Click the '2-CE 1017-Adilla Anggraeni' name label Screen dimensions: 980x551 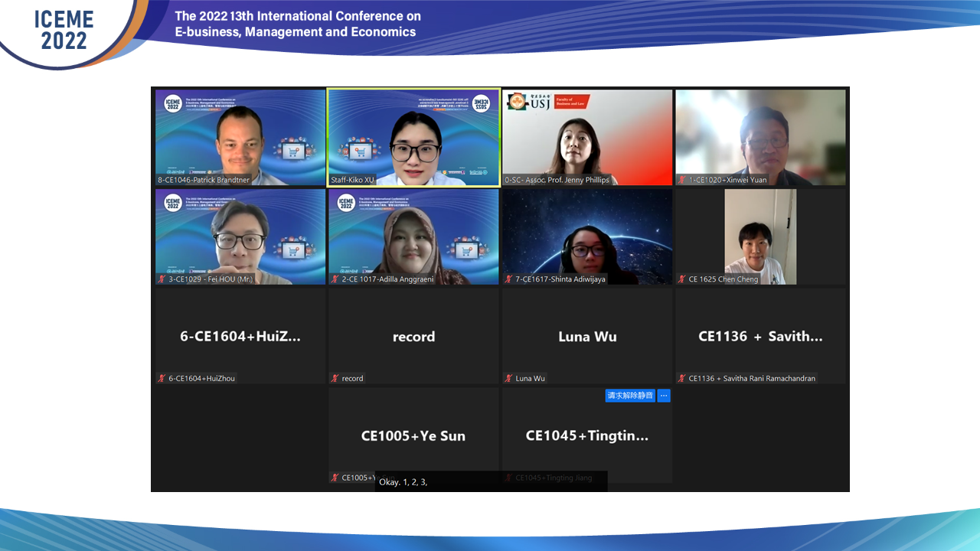[x=387, y=279]
